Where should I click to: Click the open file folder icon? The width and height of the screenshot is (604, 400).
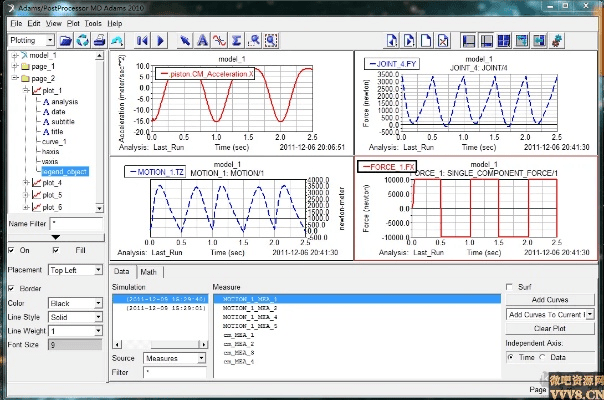point(66,40)
